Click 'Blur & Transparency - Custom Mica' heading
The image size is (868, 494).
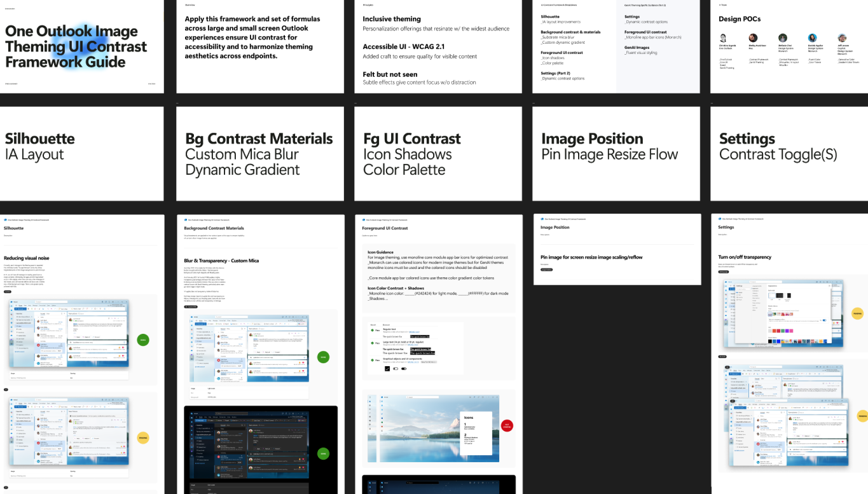[221, 261]
